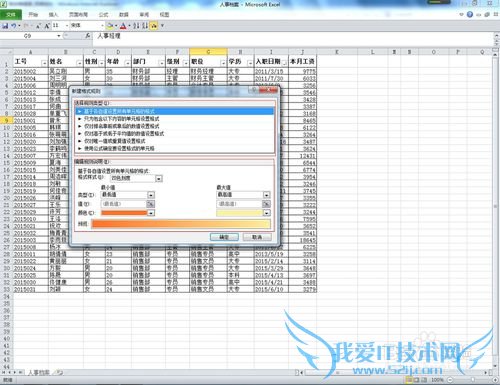Viewport: 500px width, 385px height.
Task: Open filter dropdown on 工号 column header
Action: 44,63
